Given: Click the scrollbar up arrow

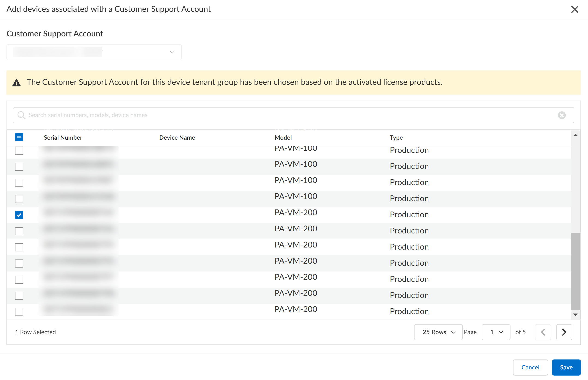Looking at the screenshot, I should coord(575,135).
